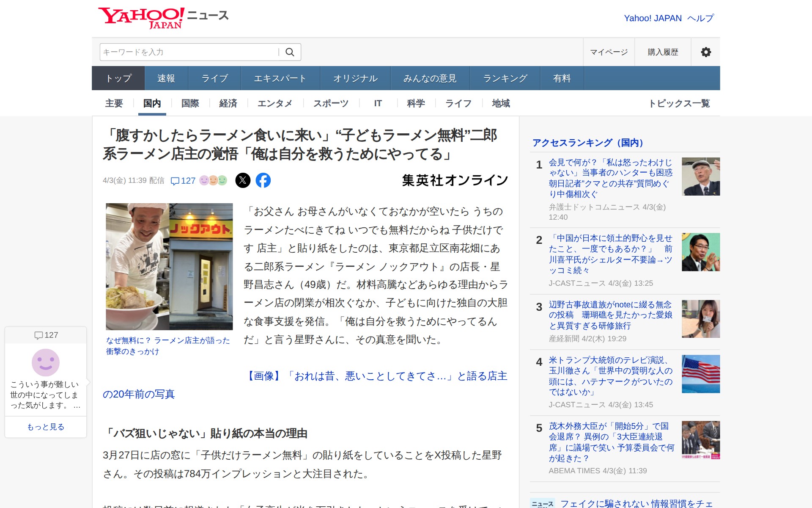Open the settings gear icon
The width and height of the screenshot is (812, 508).
pos(705,52)
